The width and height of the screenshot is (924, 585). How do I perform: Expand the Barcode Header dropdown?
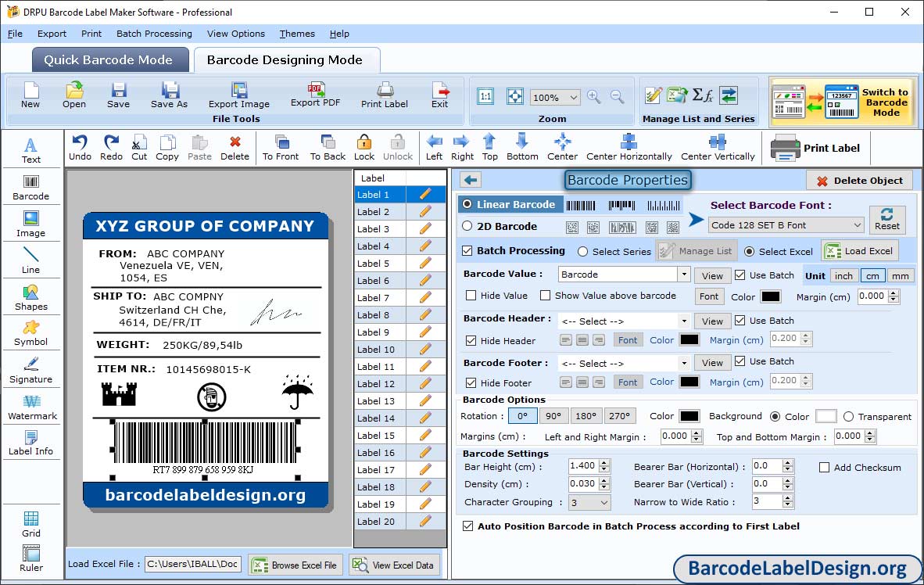683,321
